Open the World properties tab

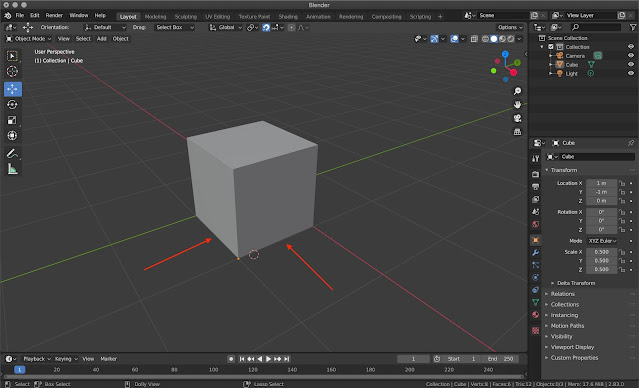click(535, 224)
